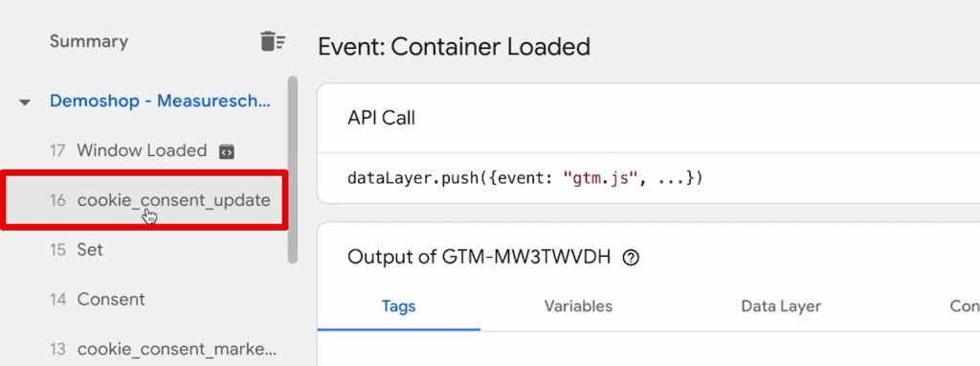Image resolution: width=980 pixels, height=366 pixels.
Task: Switch to the Tags tab
Action: [399, 306]
